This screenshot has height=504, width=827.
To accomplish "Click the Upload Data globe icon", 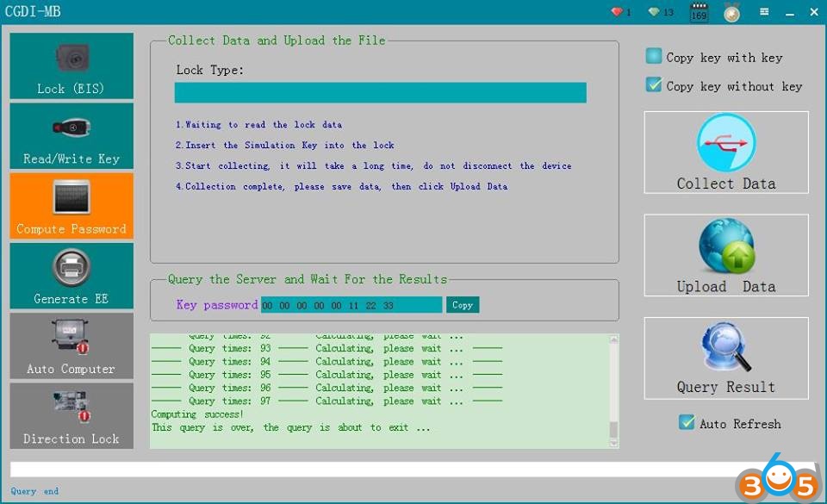I will 725,246.
